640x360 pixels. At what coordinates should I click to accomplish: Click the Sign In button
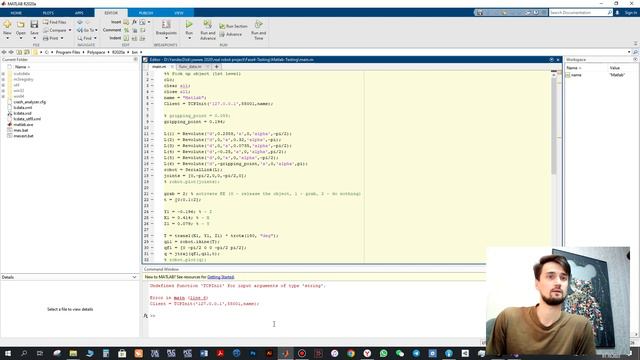pyautogui.click(x=631, y=13)
